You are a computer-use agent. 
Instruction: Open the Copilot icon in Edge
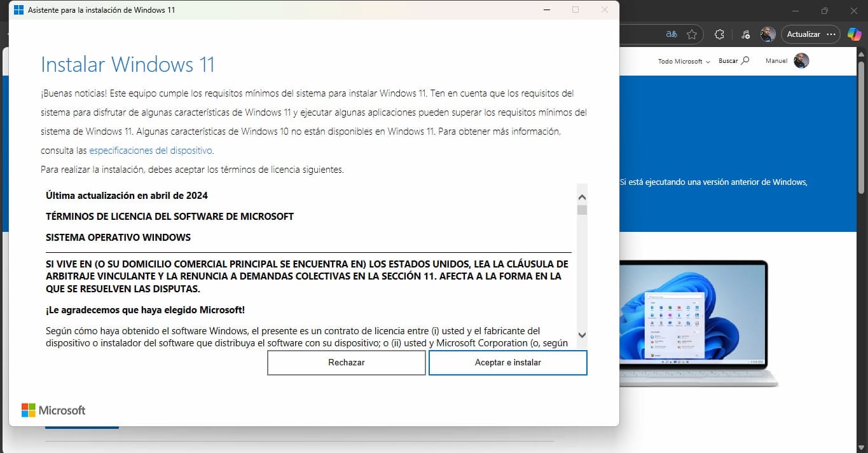point(853,34)
